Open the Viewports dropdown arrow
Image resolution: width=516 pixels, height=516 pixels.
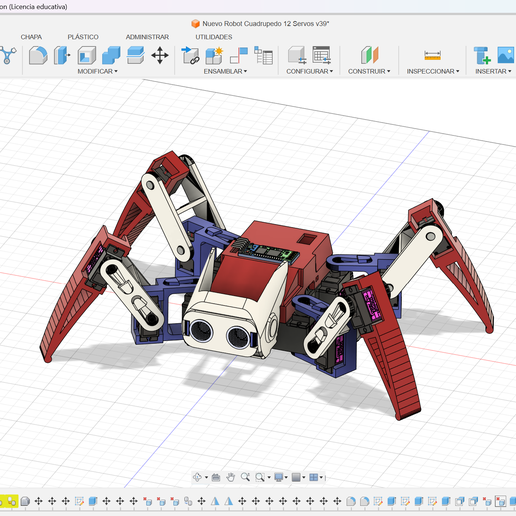click(x=321, y=478)
